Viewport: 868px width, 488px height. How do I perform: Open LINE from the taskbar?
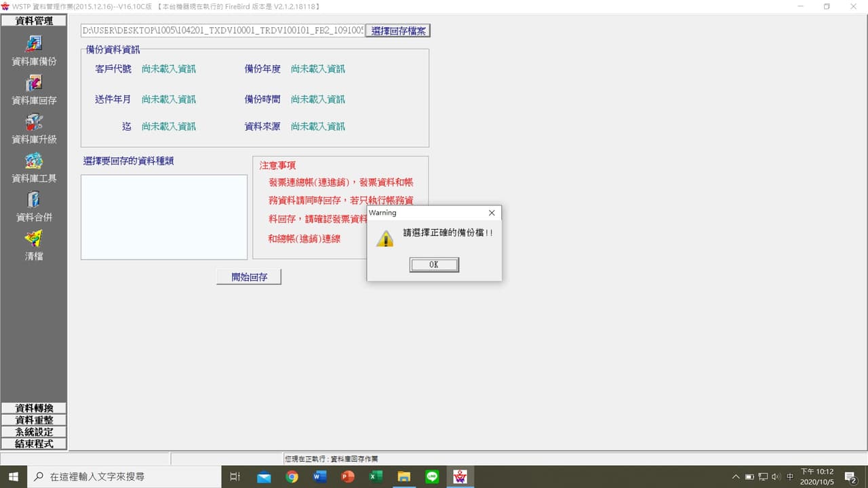click(432, 476)
